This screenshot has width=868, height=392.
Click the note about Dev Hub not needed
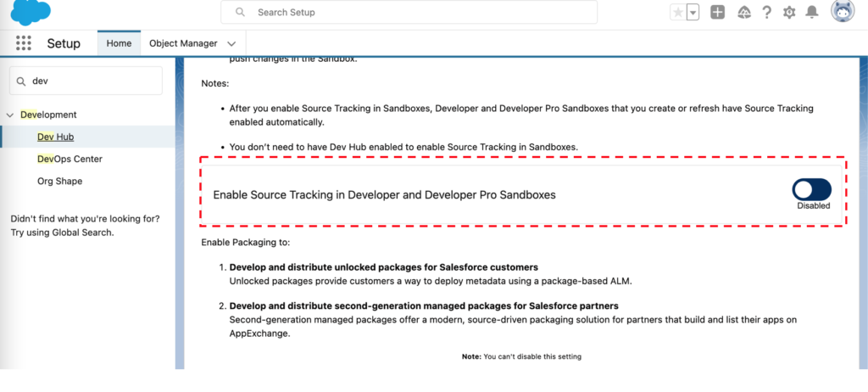tap(403, 148)
